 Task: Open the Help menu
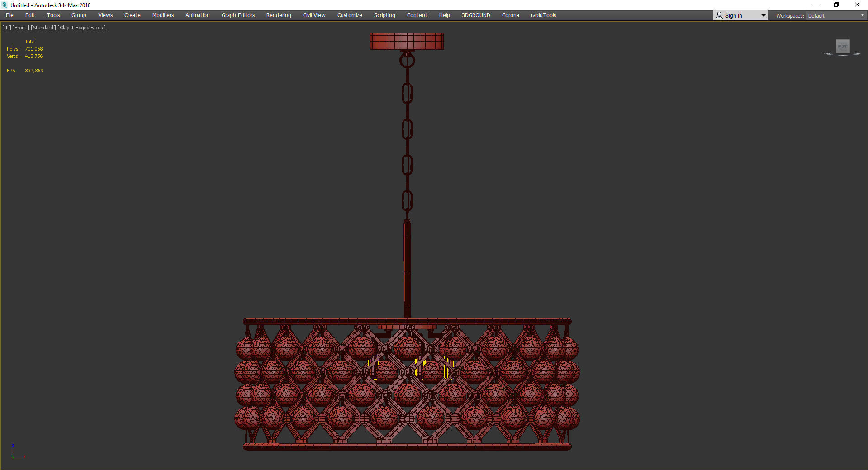click(445, 15)
